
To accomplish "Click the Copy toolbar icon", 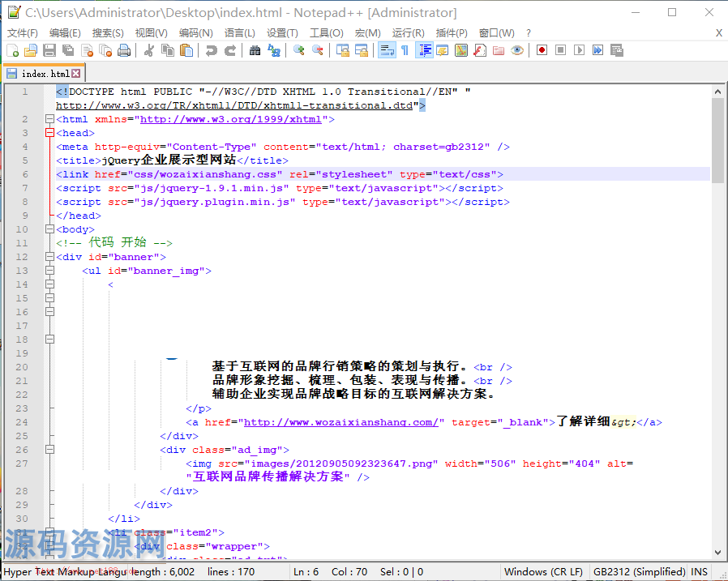I will coord(168,50).
